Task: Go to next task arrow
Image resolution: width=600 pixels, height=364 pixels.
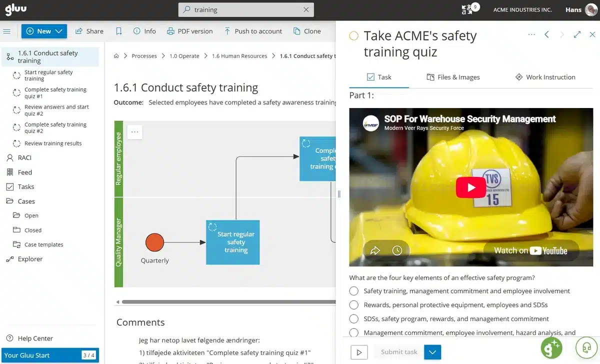Action: pos(562,34)
